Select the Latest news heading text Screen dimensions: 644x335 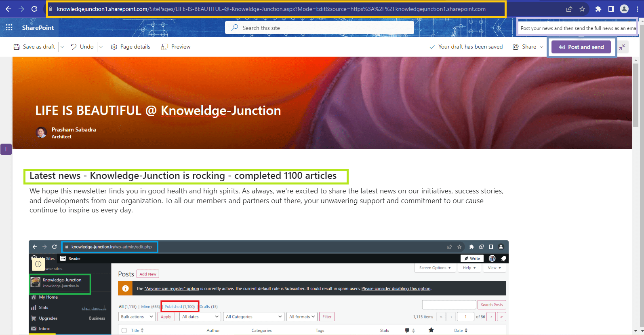point(183,176)
